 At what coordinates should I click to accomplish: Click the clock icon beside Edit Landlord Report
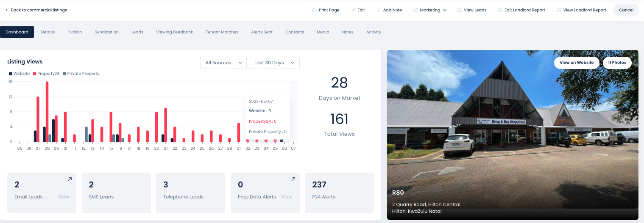click(x=500, y=10)
